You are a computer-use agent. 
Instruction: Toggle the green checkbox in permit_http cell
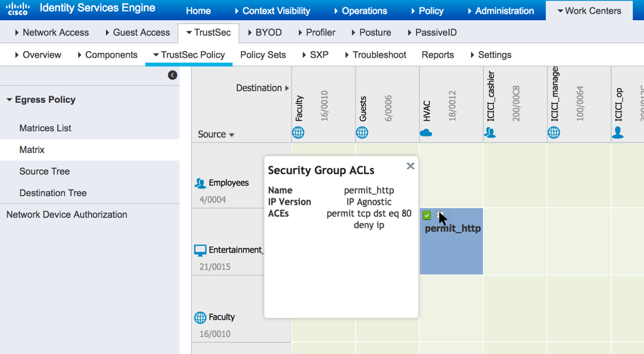click(x=427, y=215)
